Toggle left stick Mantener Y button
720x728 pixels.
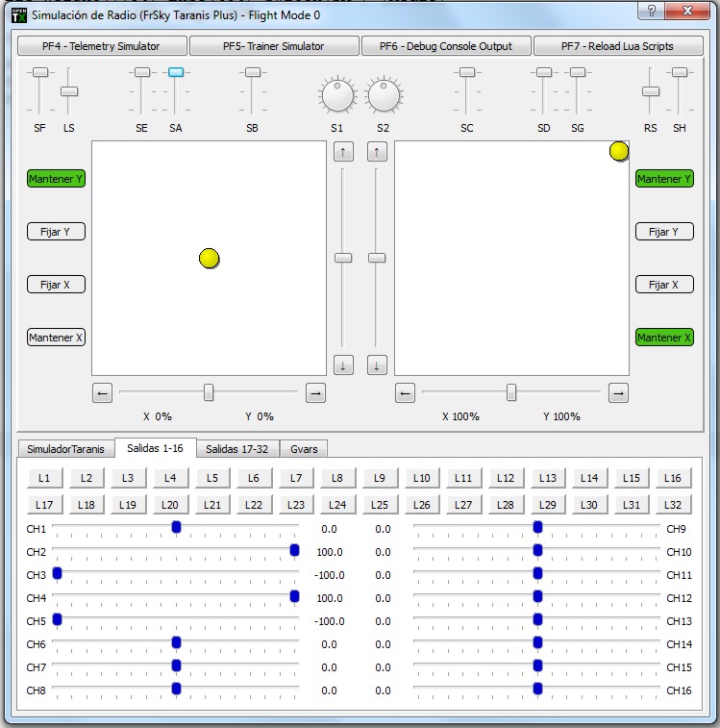tap(57, 179)
